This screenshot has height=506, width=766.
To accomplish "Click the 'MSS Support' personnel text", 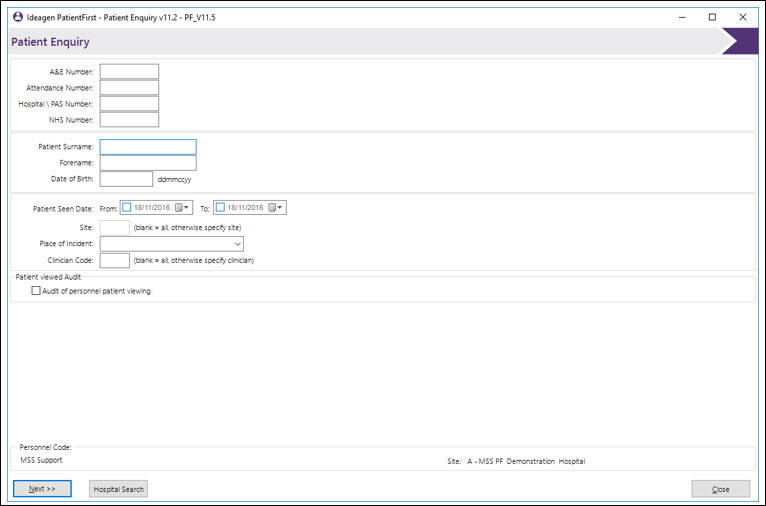I will click(42, 460).
